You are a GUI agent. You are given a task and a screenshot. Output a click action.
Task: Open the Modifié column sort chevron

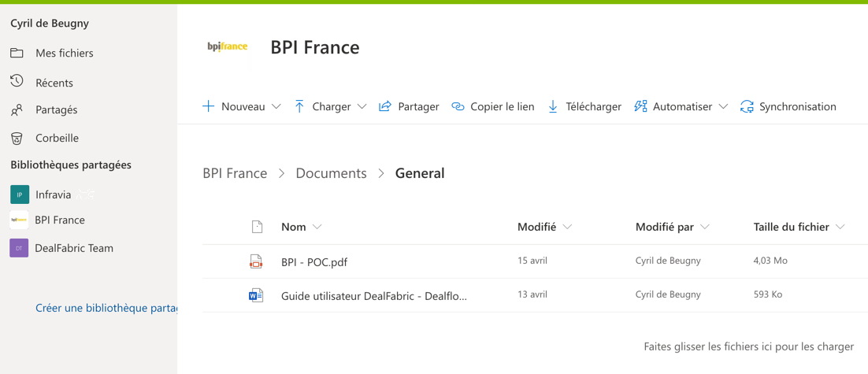(x=567, y=227)
